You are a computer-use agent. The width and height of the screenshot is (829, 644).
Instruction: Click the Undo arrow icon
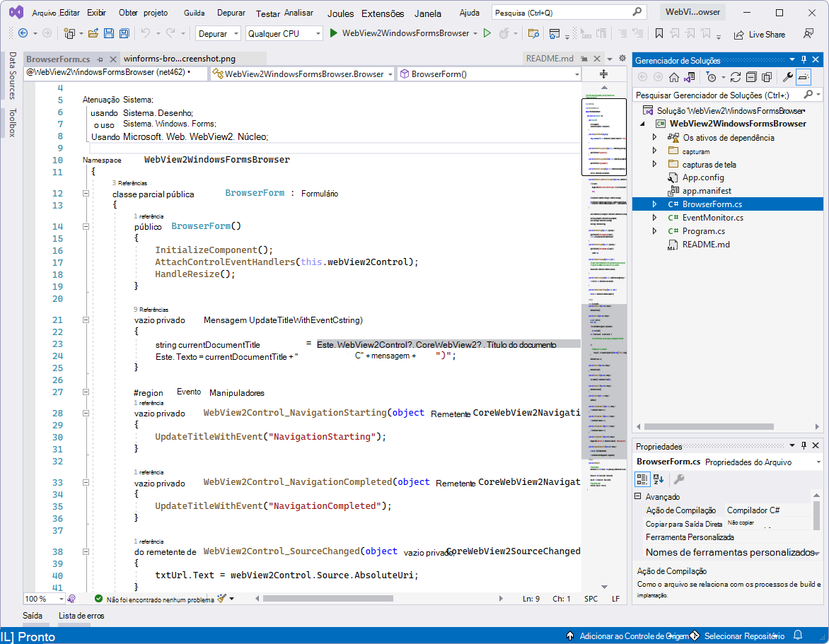coord(147,33)
